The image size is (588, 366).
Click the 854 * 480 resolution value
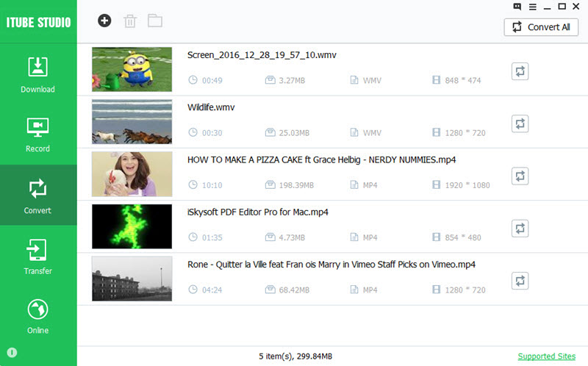pos(463,237)
